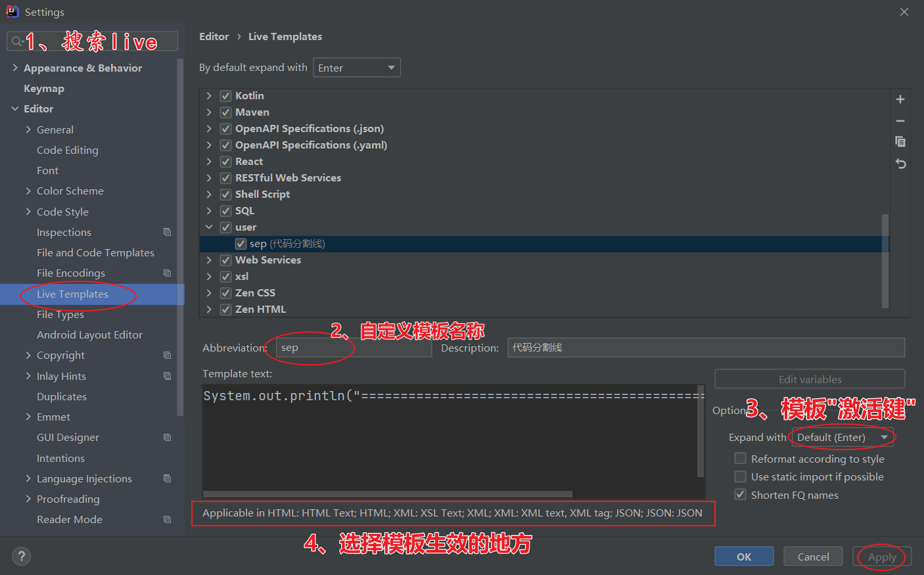924x575 pixels.
Task: Expand the Zen HTML template group
Action: pos(209,310)
